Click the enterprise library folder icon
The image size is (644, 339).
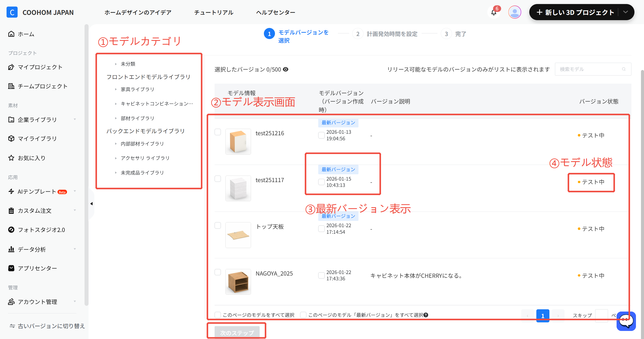[x=11, y=119]
